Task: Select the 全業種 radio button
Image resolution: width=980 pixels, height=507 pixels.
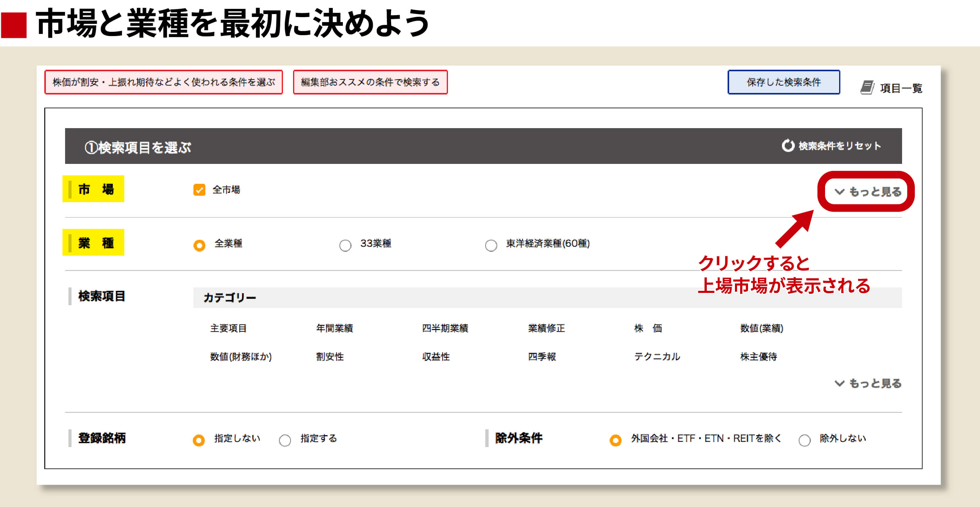Action: coord(199,245)
